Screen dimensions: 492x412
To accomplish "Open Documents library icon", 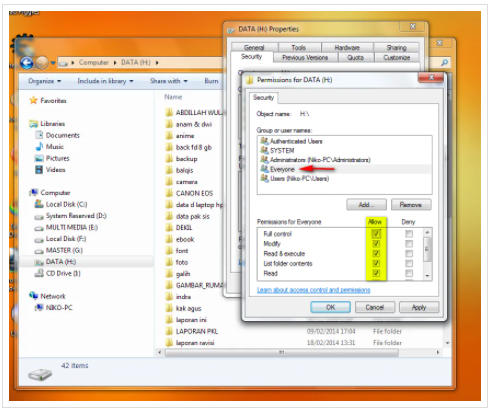I will pos(39,135).
